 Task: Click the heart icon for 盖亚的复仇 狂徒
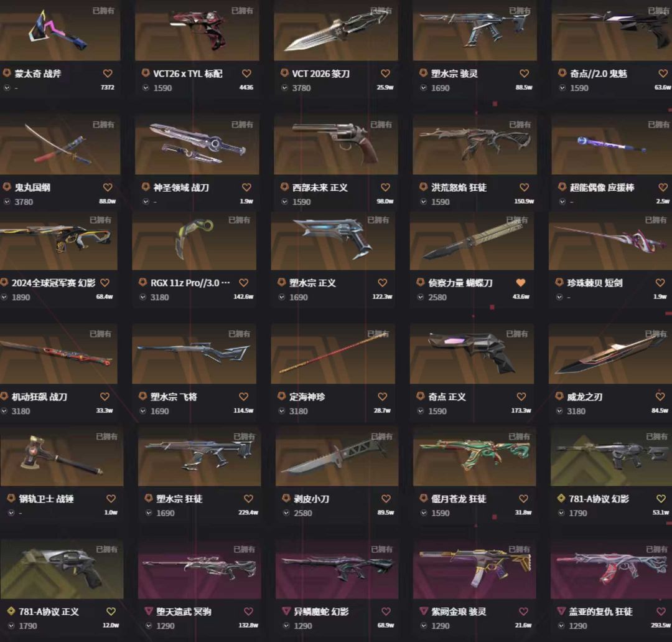tap(661, 611)
